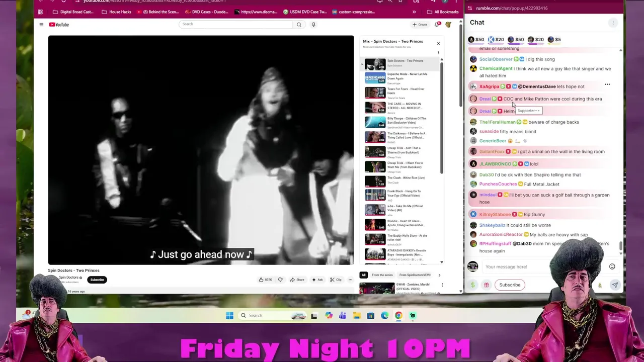Show more recommendation chips with arrow
644x362 pixels.
click(439, 275)
